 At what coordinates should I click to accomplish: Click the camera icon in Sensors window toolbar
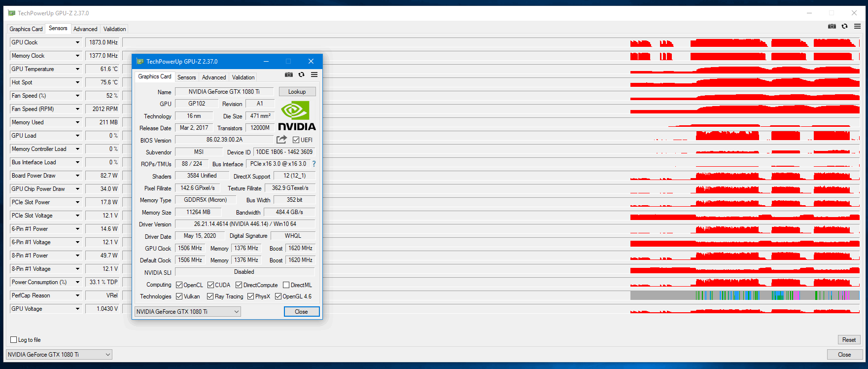pos(832,26)
